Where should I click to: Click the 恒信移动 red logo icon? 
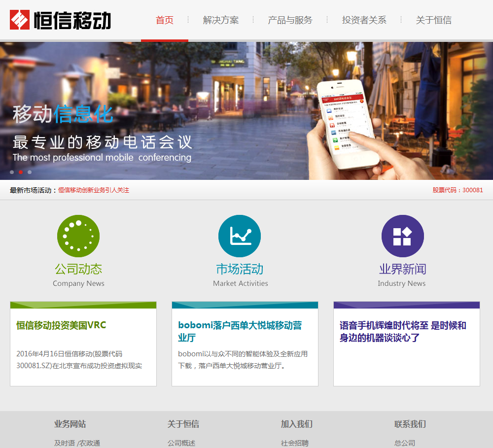tap(20, 20)
